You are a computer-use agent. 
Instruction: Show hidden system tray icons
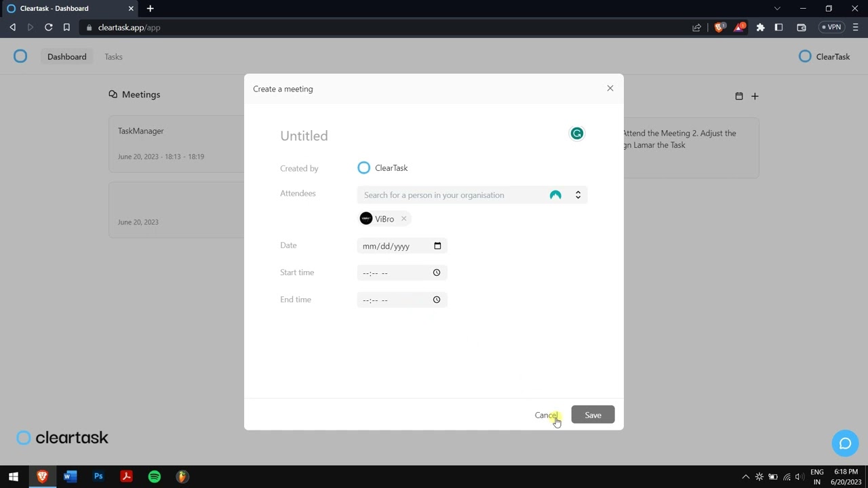745,476
